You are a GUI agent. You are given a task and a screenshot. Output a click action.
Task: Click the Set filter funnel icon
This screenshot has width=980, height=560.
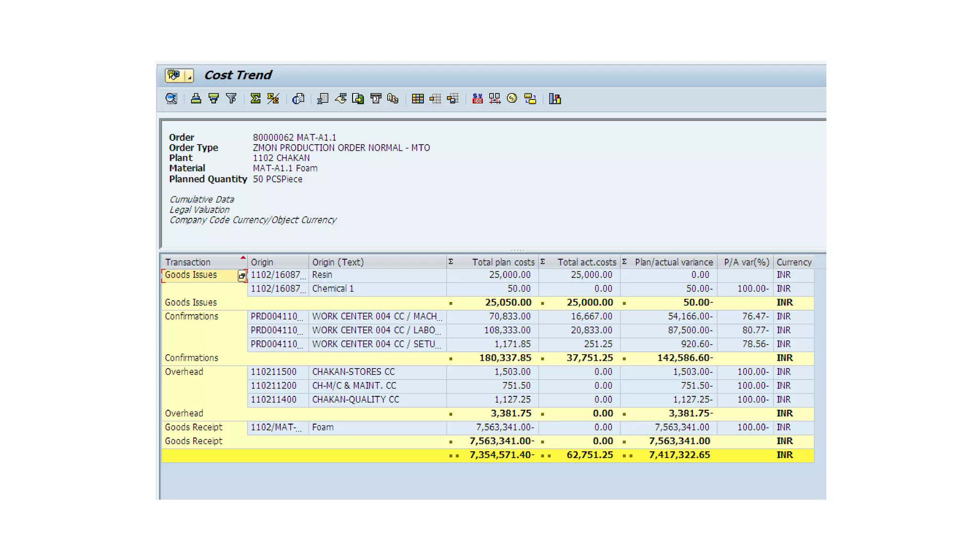(x=232, y=99)
